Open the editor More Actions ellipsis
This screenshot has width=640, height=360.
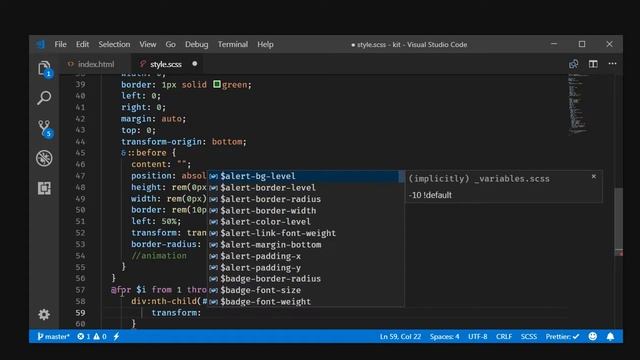tap(612, 64)
